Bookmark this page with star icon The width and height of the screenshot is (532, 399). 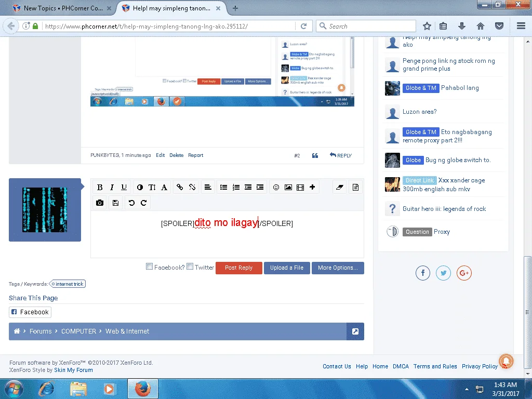(x=427, y=26)
